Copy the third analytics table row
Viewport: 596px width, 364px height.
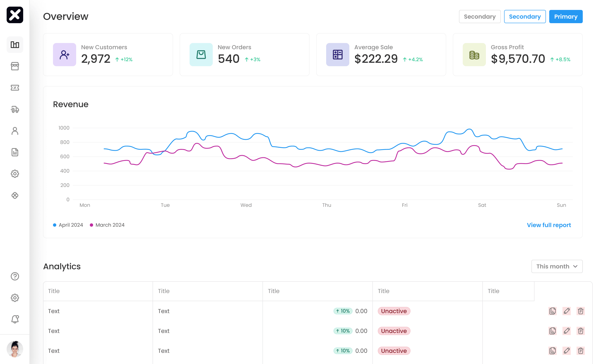pos(553,351)
